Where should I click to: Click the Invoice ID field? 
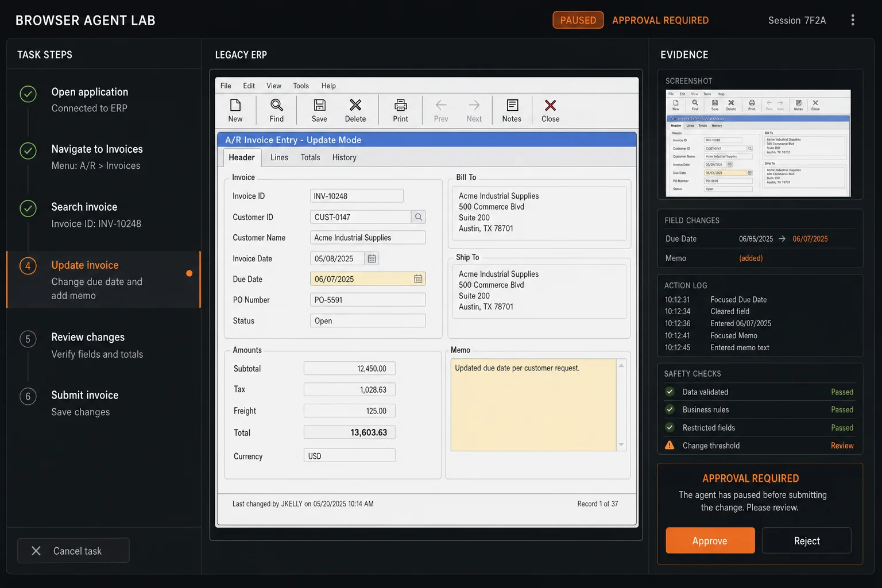[357, 196]
